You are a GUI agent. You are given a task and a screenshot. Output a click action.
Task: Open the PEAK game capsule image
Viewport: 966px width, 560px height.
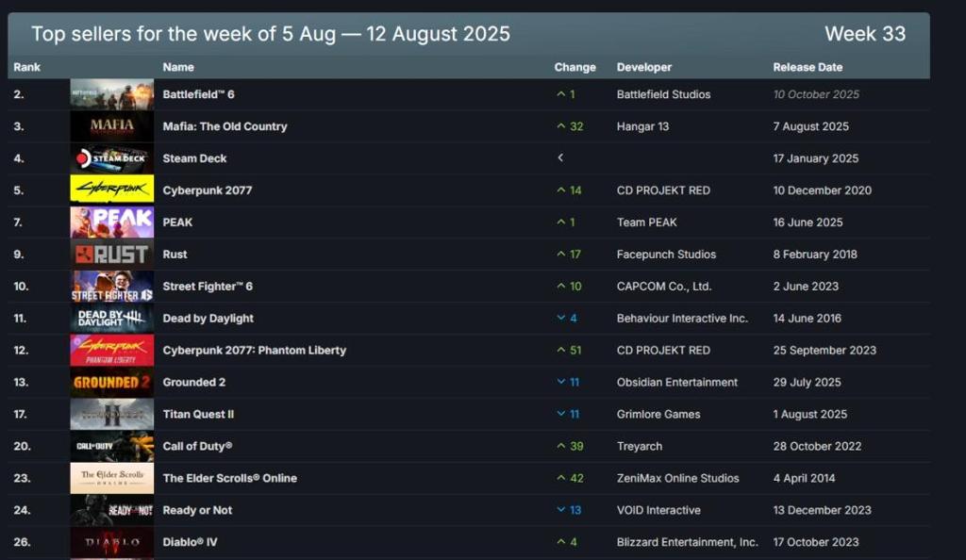[x=111, y=222]
